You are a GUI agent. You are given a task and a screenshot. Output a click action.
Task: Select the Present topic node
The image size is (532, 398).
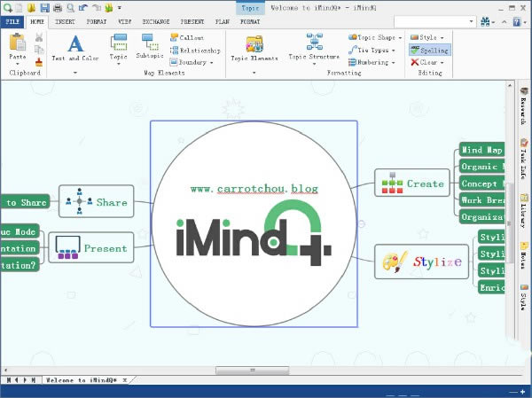[x=91, y=247]
